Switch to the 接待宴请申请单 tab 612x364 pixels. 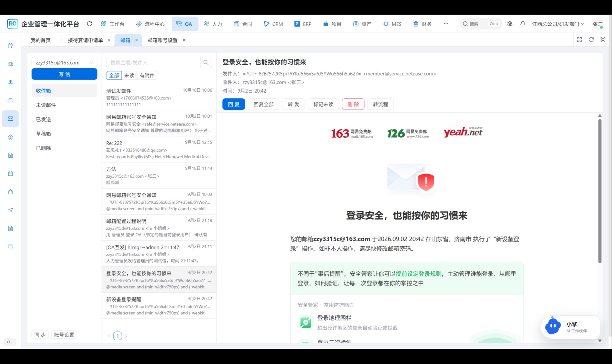click(x=85, y=40)
